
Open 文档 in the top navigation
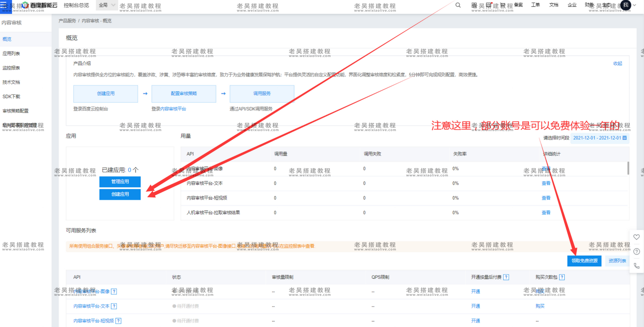pyautogui.click(x=554, y=5)
